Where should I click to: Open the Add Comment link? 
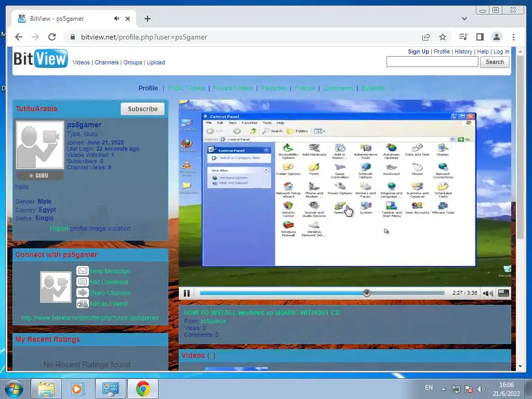pos(109,282)
